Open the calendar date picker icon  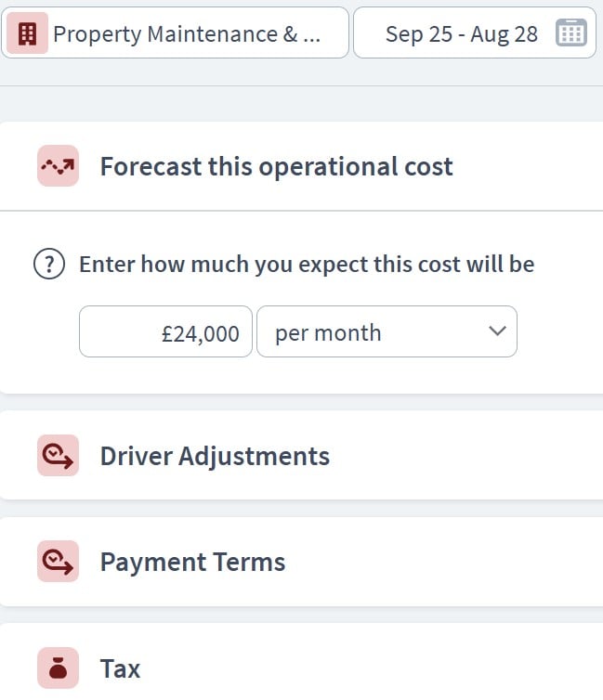570,34
